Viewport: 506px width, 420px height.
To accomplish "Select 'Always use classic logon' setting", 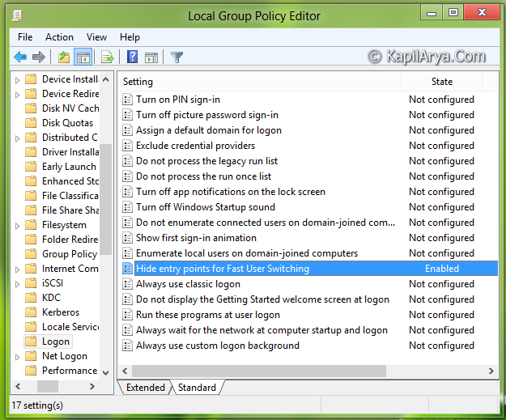I will click(x=188, y=284).
